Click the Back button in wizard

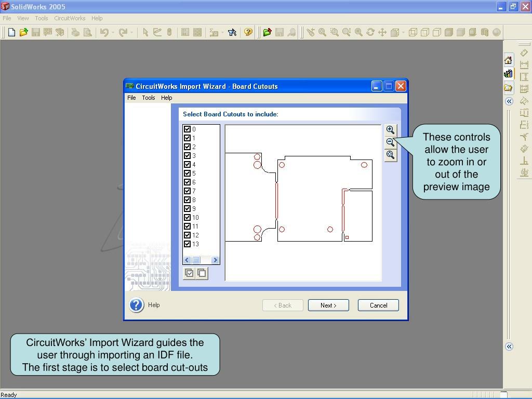[283, 305]
